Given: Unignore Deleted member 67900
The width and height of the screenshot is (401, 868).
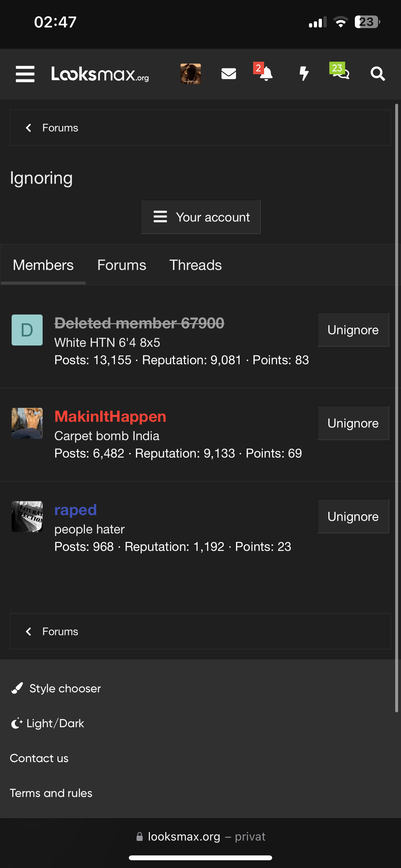Looking at the screenshot, I should tap(353, 330).
